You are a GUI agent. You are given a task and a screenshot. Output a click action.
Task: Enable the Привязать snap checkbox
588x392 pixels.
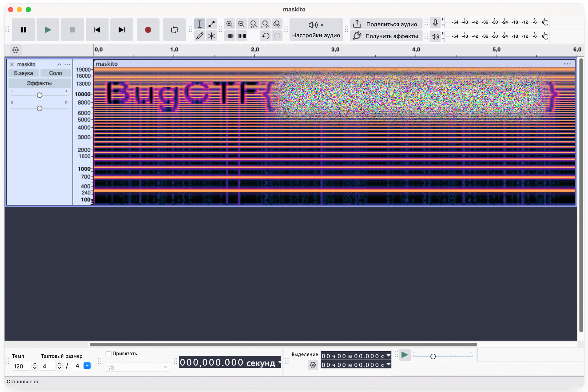click(108, 354)
